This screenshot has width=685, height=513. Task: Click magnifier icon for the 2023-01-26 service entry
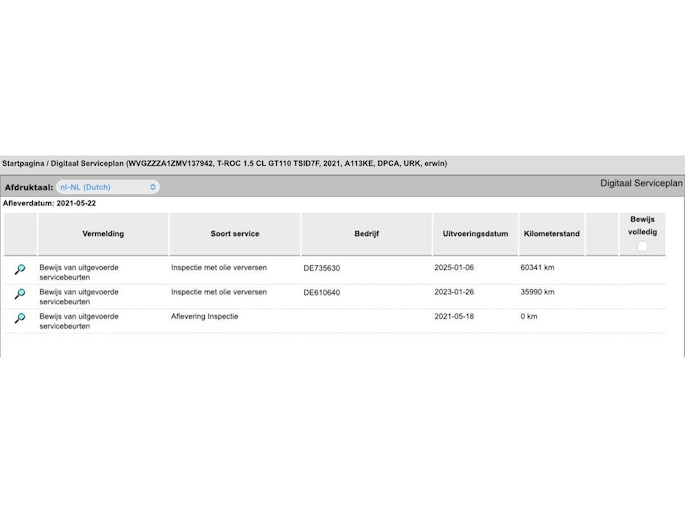pyautogui.click(x=19, y=294)
